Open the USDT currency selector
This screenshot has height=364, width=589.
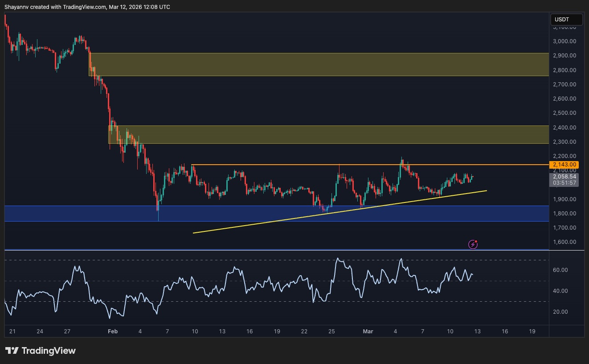click(x=566, y=20)
